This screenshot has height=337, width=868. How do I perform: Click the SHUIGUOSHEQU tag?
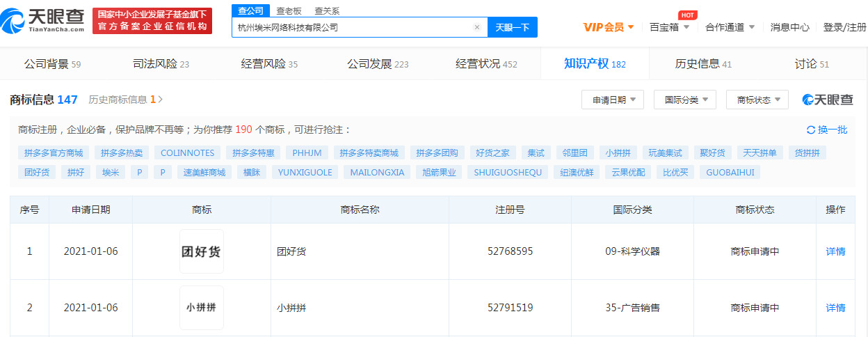508,172
